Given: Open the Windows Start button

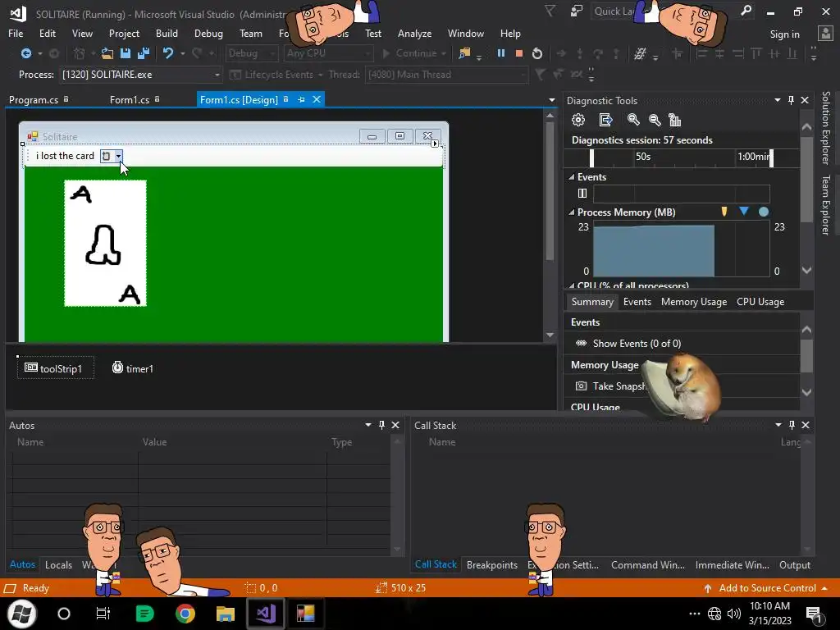Looking at the screenshot, I should click(x=21, y=614).
